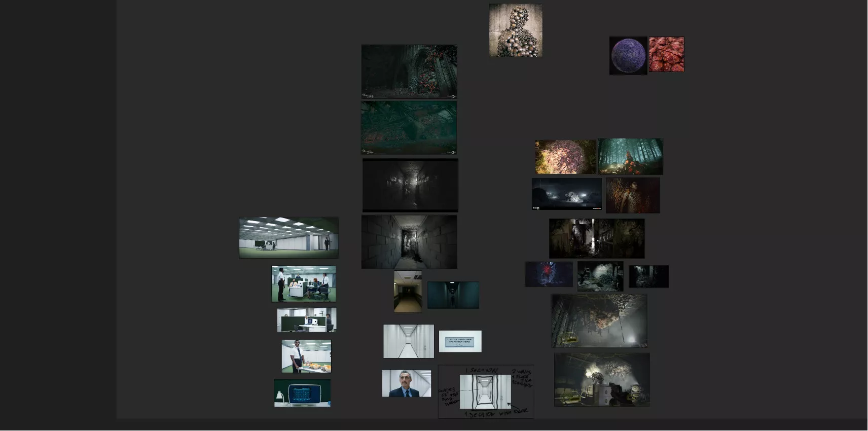Click the dark grayscale corridor image

[x=410, y=185]
